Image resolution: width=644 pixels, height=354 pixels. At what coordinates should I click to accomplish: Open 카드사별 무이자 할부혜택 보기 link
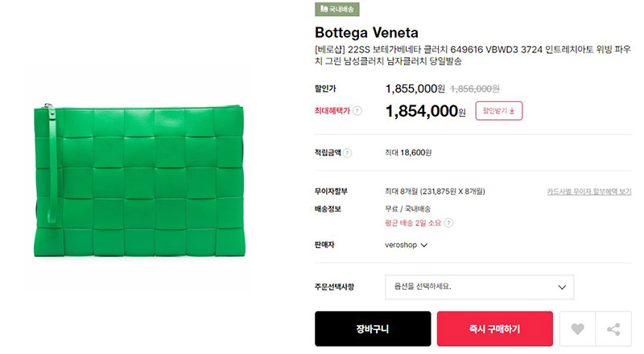(x=589, y=191)
